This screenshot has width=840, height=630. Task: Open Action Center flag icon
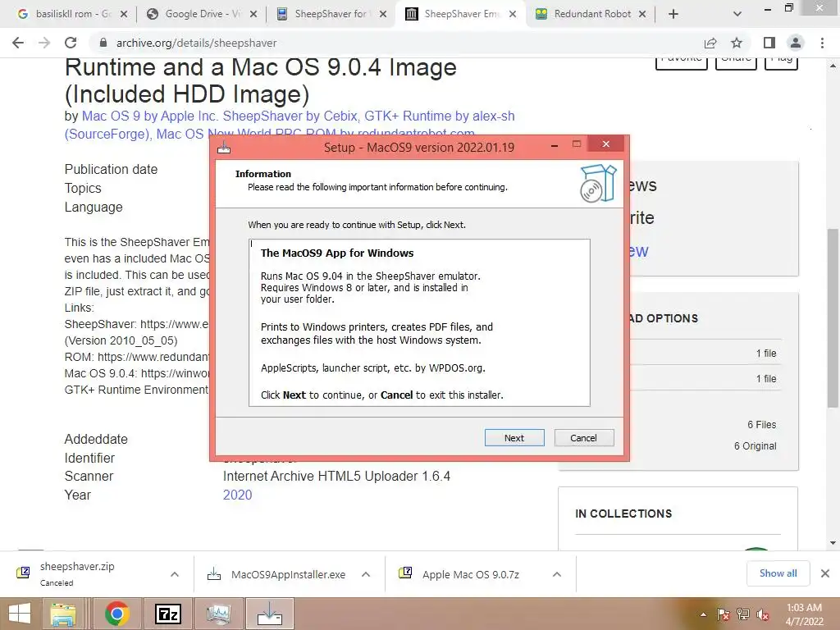(x=724, y=614)
